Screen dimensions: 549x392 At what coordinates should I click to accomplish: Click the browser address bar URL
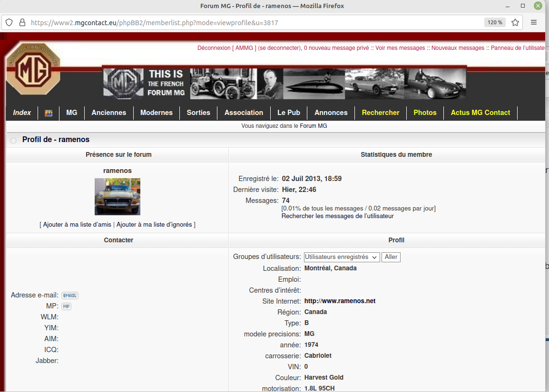tap(155, 23)
